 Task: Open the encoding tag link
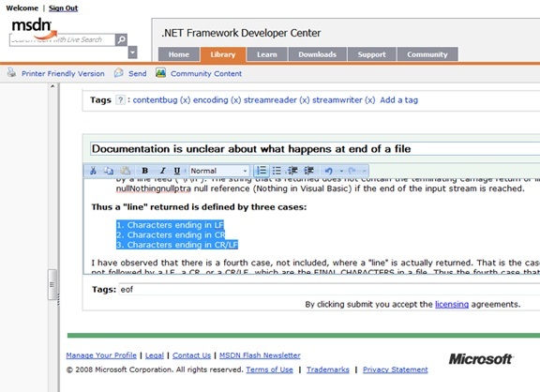[x=210, y=100]
